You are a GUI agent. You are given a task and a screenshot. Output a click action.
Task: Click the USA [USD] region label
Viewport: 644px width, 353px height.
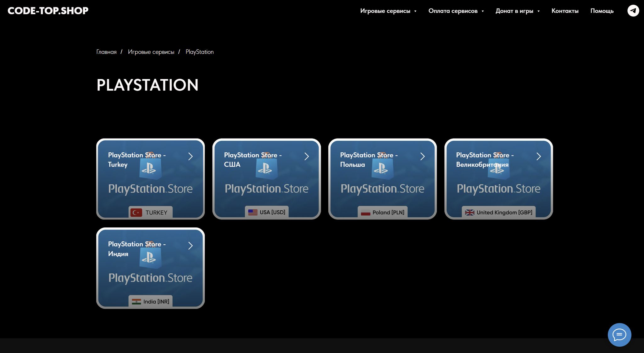(x=272, y=212)
